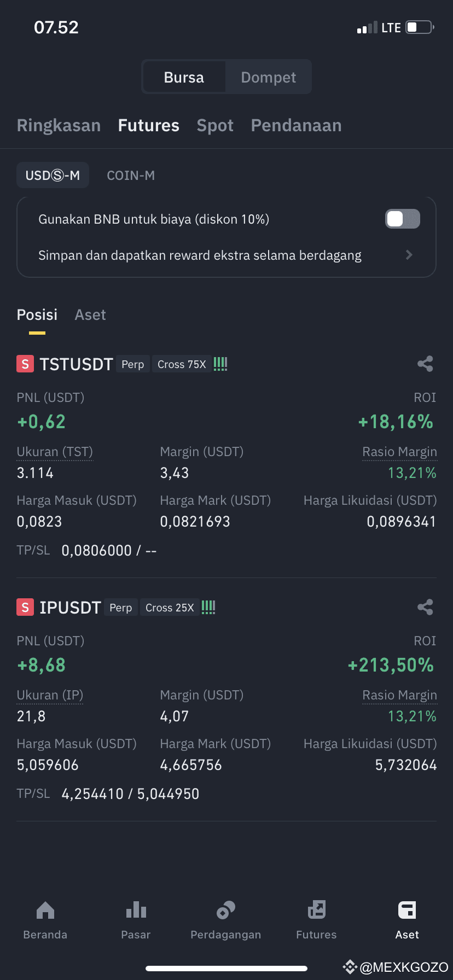The image size is (453, 980).
Task: Tap the Rasio Margin label for TSTUSDT
Action: pyautogui.click(x=399, y=452)
